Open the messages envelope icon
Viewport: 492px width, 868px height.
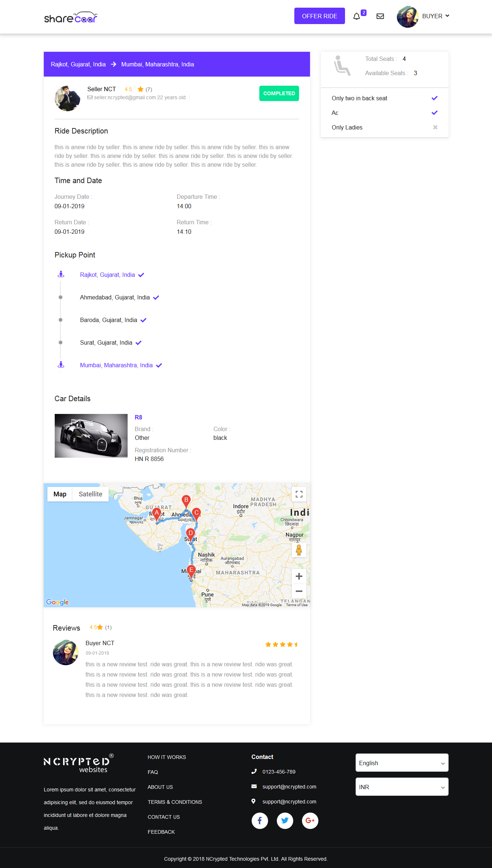380,16
